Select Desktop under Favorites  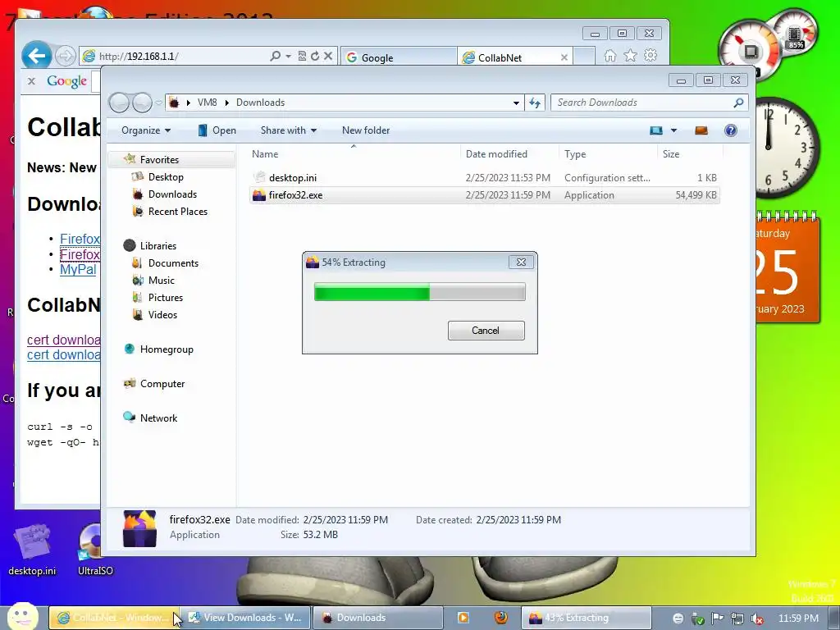point(166,177)
